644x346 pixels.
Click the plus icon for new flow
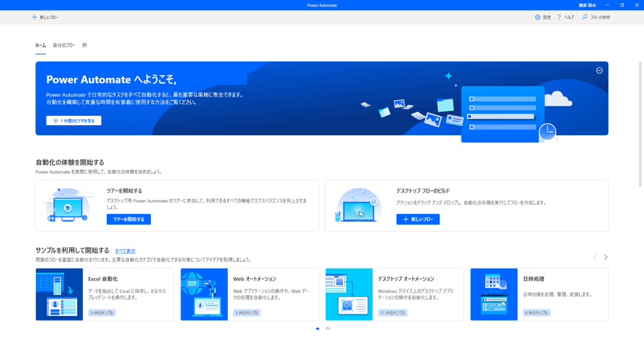pos(34,17)
